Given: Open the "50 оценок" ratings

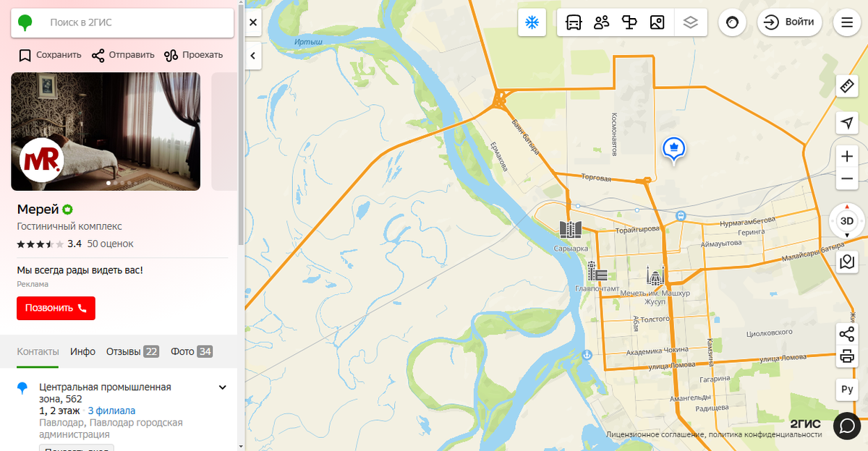Looking at the screenshot, I should (110, 244).
